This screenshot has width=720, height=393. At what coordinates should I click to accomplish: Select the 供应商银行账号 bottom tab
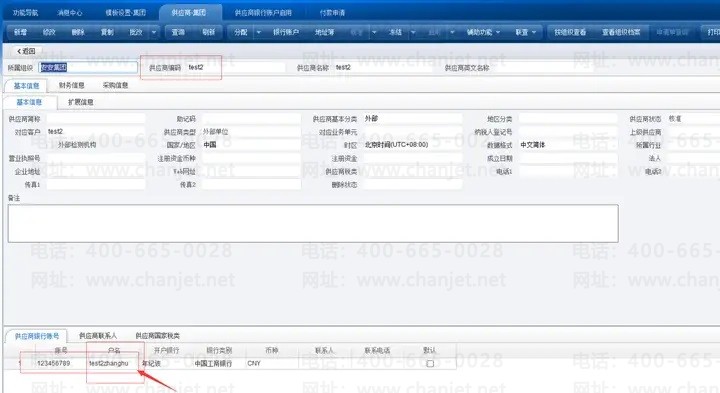37,336
